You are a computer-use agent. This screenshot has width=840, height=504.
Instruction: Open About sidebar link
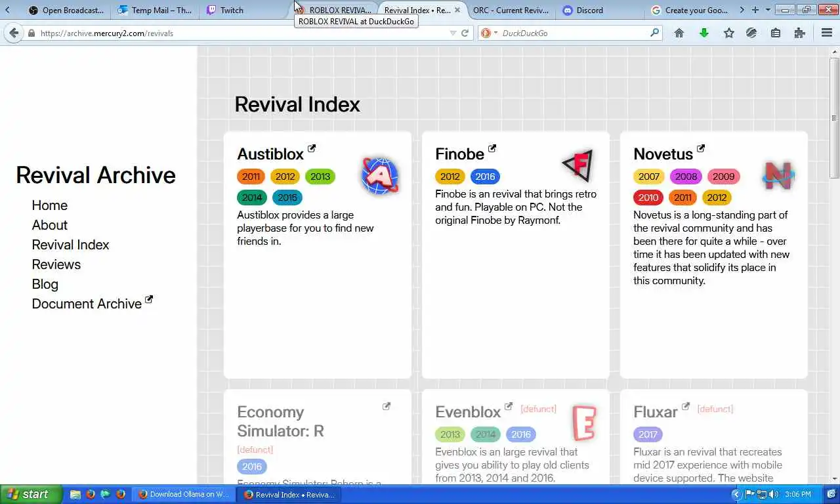point(50,225)
